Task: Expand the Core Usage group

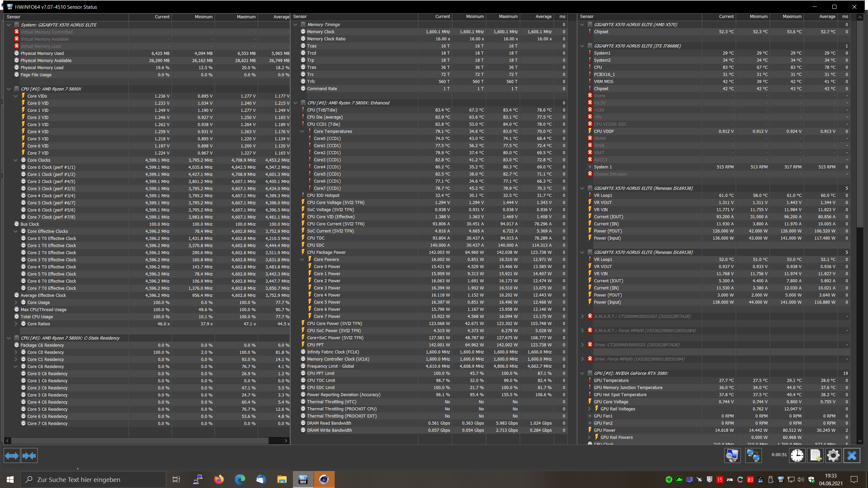Action: pyautogui.click(x=16, y=302)
